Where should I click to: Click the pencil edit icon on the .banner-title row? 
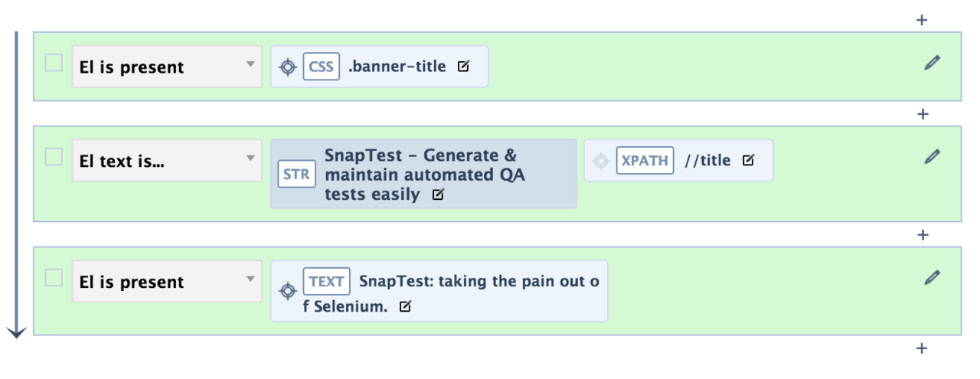tap(932, 63)
